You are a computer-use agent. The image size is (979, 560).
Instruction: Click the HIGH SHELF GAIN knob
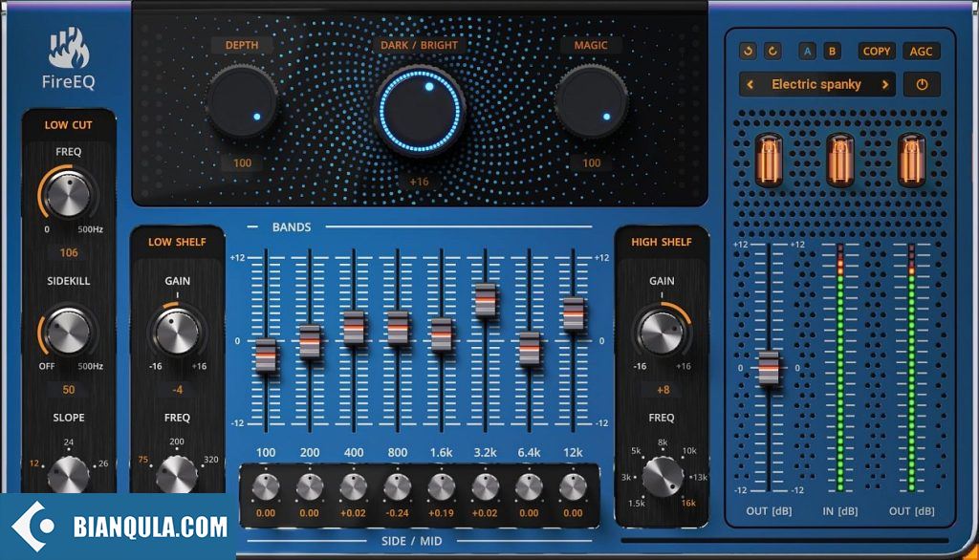pyautogui.click(x=662, y=331)
